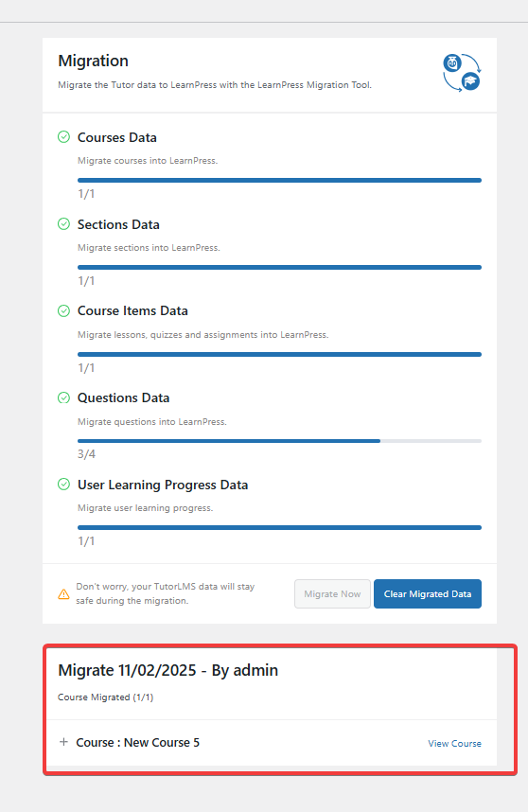Click the migration tool logo icon
Screen dimensions: 528x812
point(462,73)
